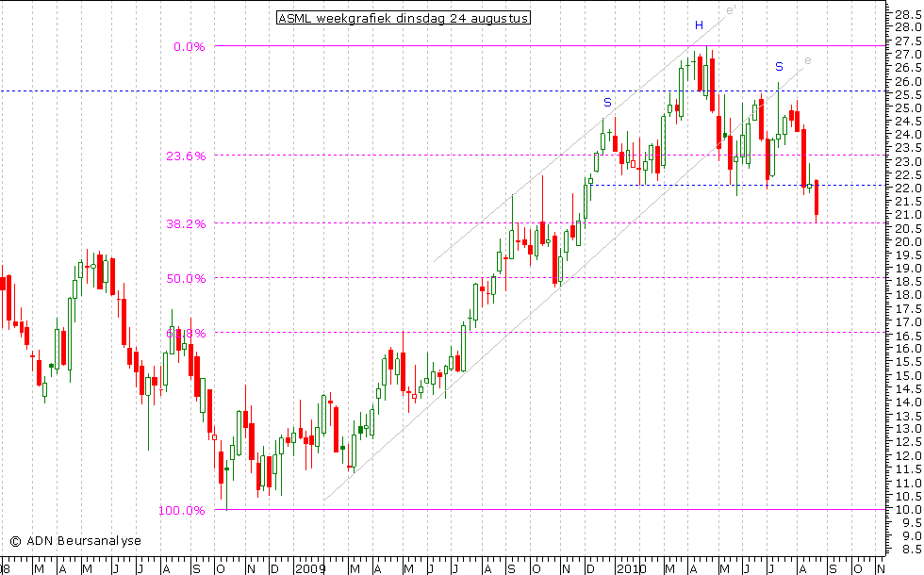Click the '38.2%' retracement label
This screenshot has width=924, height=575.
pyautogui.click(x=187, y=224)
